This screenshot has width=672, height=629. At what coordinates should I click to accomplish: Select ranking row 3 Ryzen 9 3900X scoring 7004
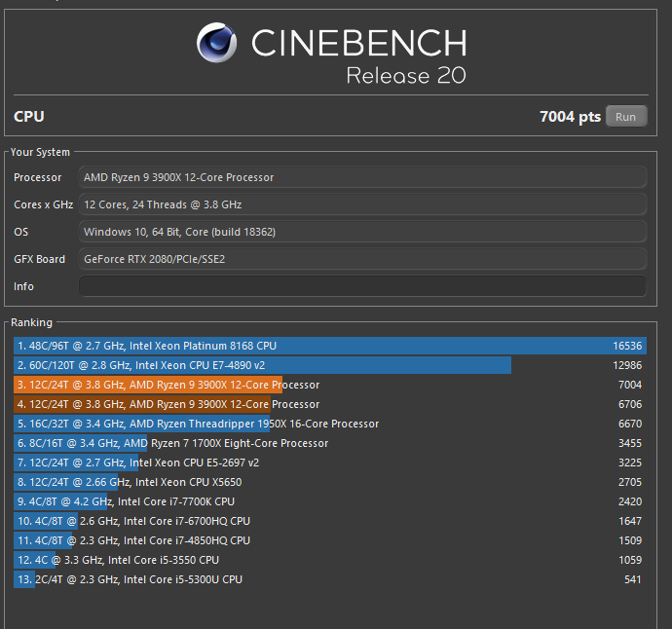(x=330, y=385)
